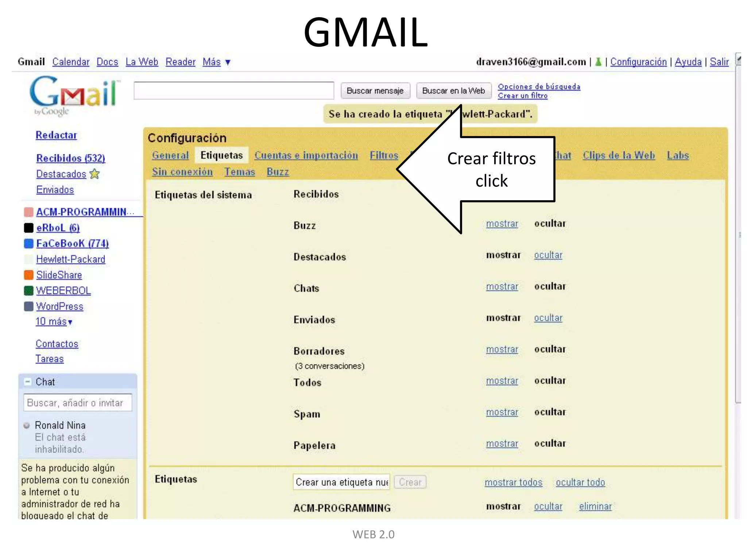Viewport: 747px width, 560px height.
Task: Open the Filtros tab
Action: [x=384, y=155]
